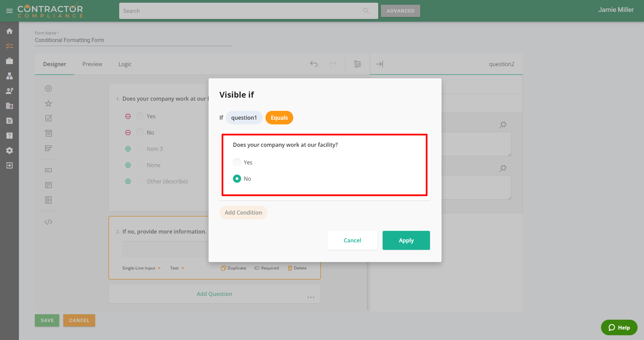Expand the Single-Line Input type dropdown

pos(142,268)
